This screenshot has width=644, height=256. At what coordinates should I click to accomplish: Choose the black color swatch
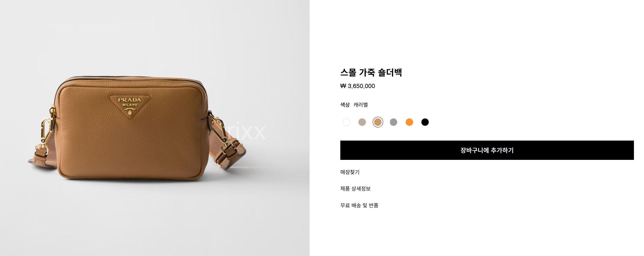point(425,122)
